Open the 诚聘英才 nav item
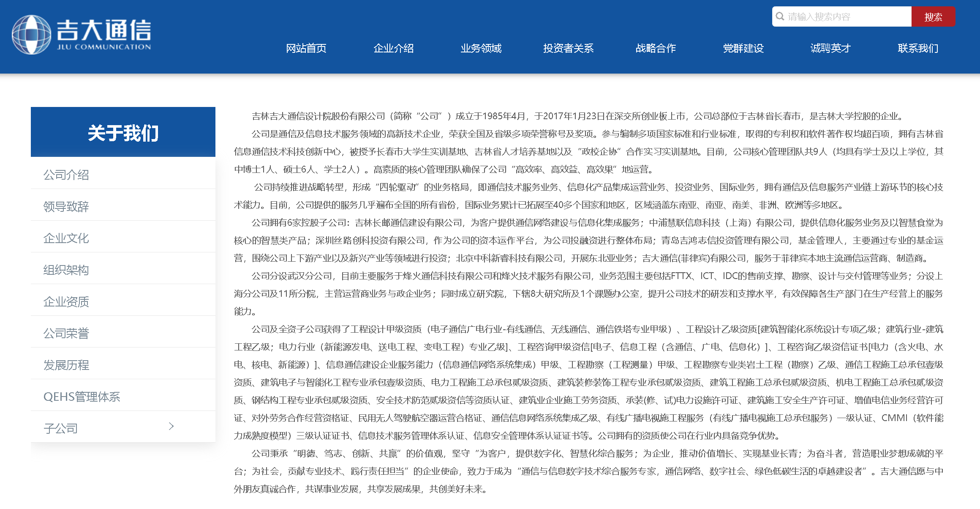 coord(830,48)
